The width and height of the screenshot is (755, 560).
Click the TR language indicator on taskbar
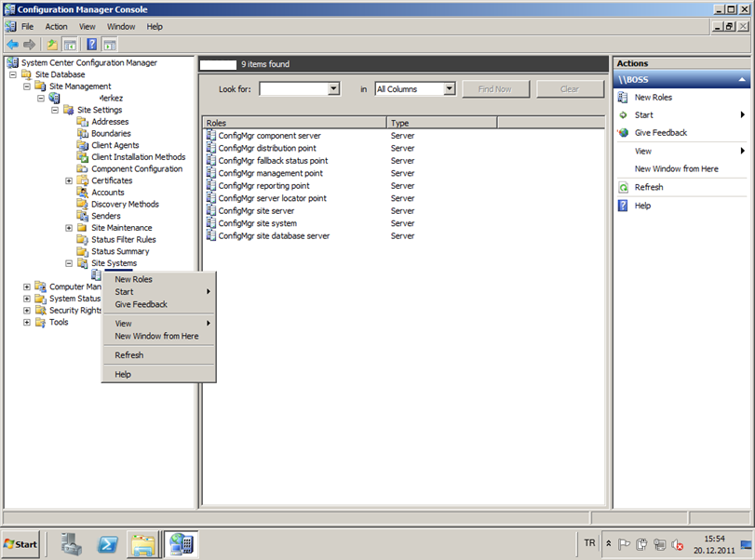pyautogui.click(x=589, y=543)
